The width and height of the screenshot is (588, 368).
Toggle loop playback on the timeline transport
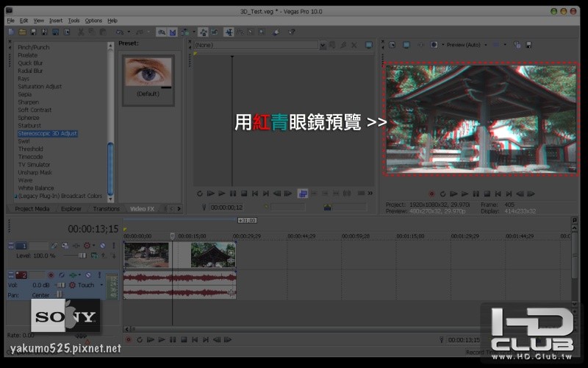click(x=139, y=339)
